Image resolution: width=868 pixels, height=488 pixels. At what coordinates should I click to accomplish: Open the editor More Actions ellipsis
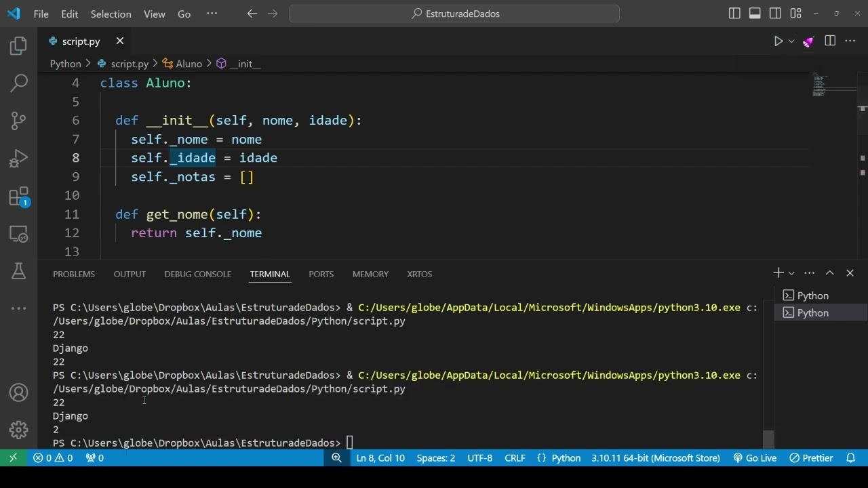pyautogui.click(x=850, y=41)
